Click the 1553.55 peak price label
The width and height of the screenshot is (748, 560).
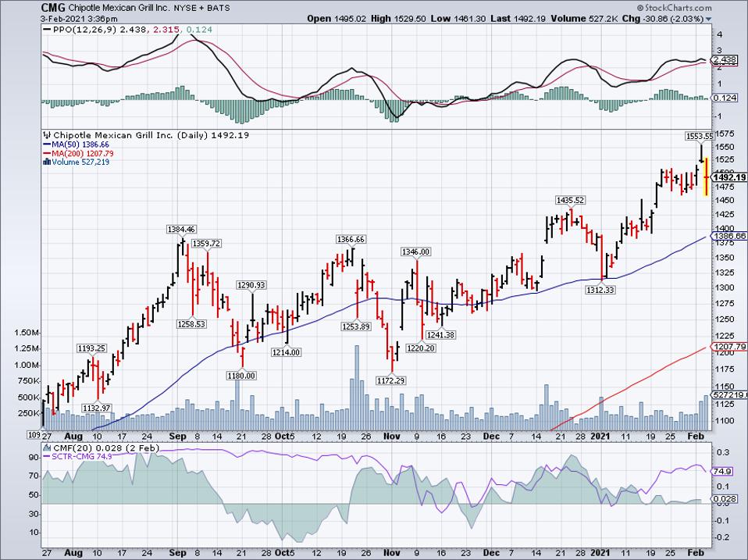click(700, 136)
